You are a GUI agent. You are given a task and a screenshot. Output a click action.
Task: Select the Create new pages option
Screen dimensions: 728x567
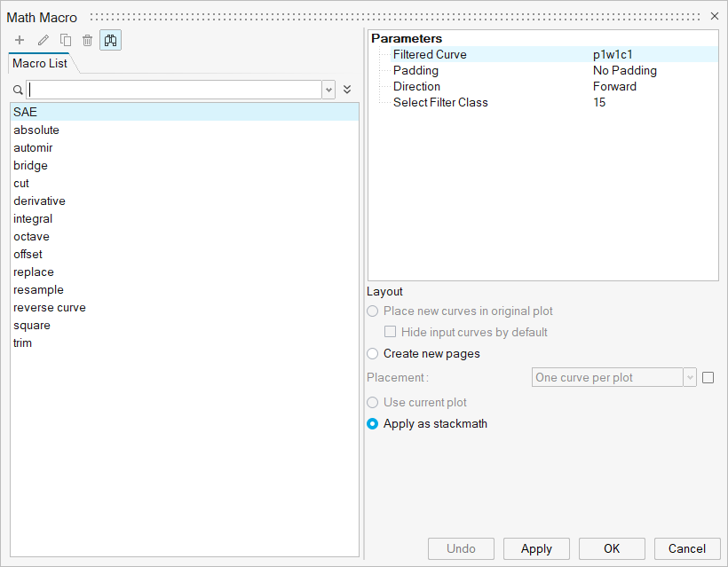tap(373, 354)
